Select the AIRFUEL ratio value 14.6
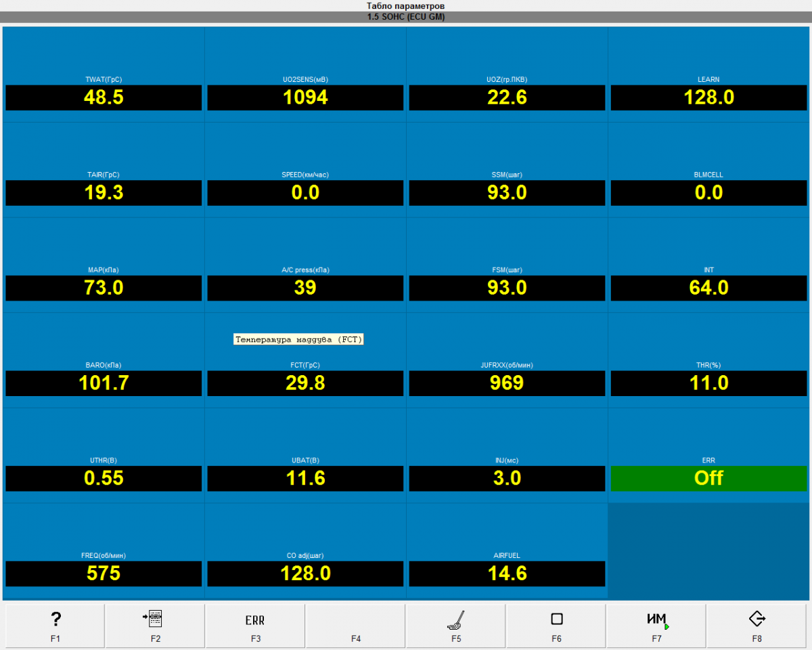 507,573
